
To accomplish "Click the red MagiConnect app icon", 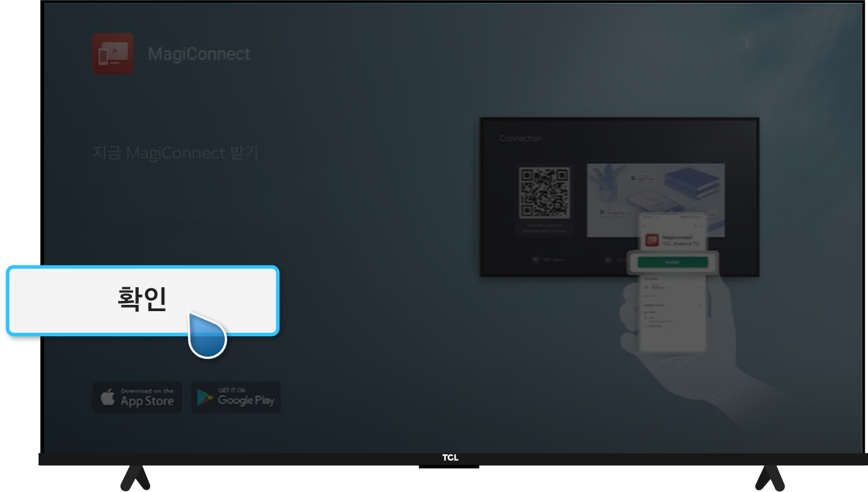I will [x=113, y=53].
